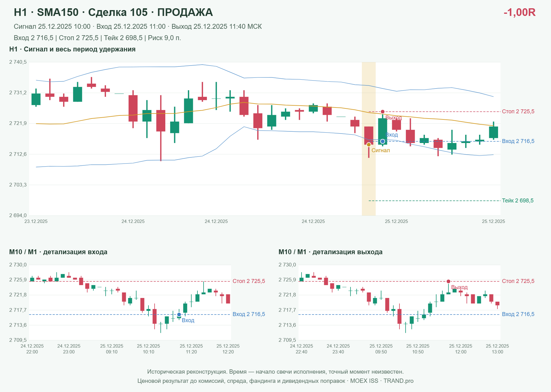Click the Стоп 2 725,5 label on H1 chart
This screenshot has width=551, height=392.
518,111
